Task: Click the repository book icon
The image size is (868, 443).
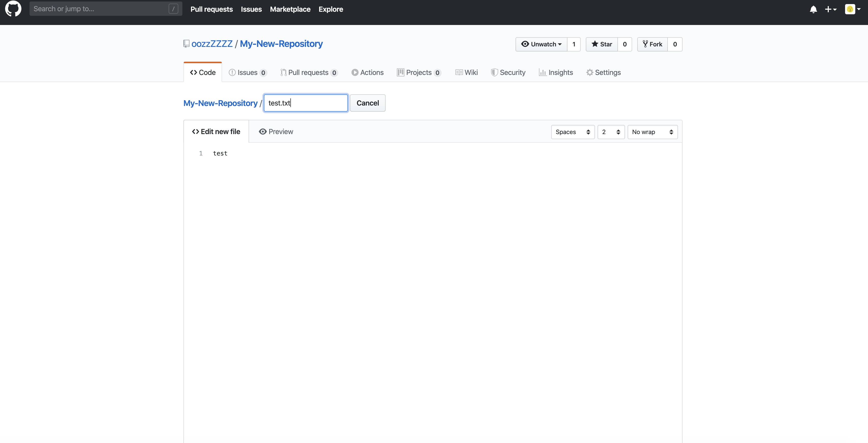Action: click(186, 44)
